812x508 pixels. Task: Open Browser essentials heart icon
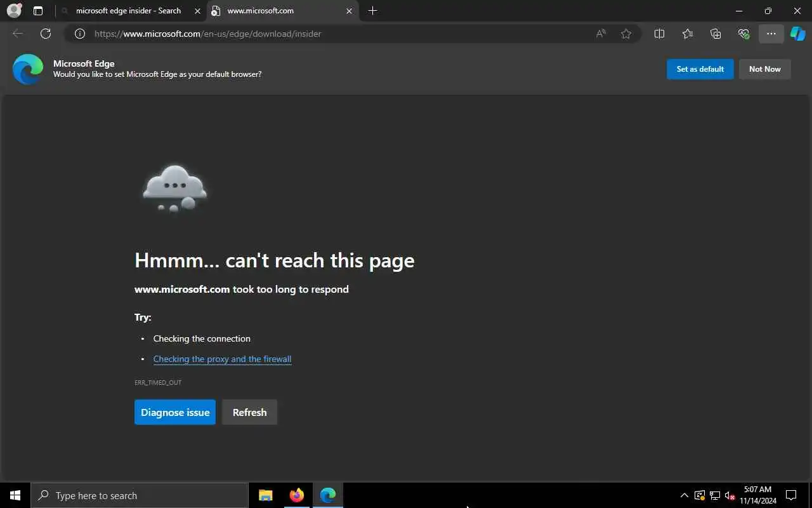(x=743, y=34)
